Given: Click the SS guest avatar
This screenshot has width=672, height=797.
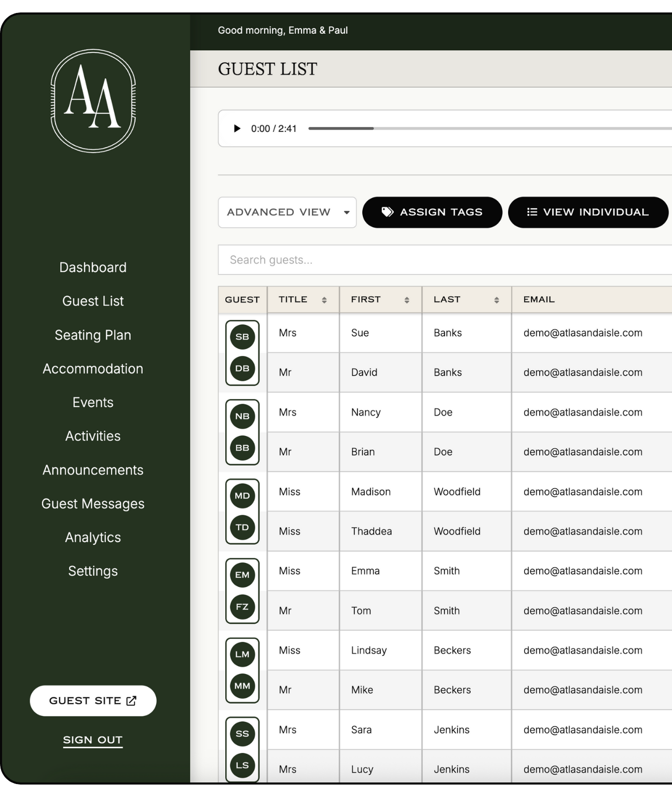Looking at the screenshot, I should pos(242,734).
